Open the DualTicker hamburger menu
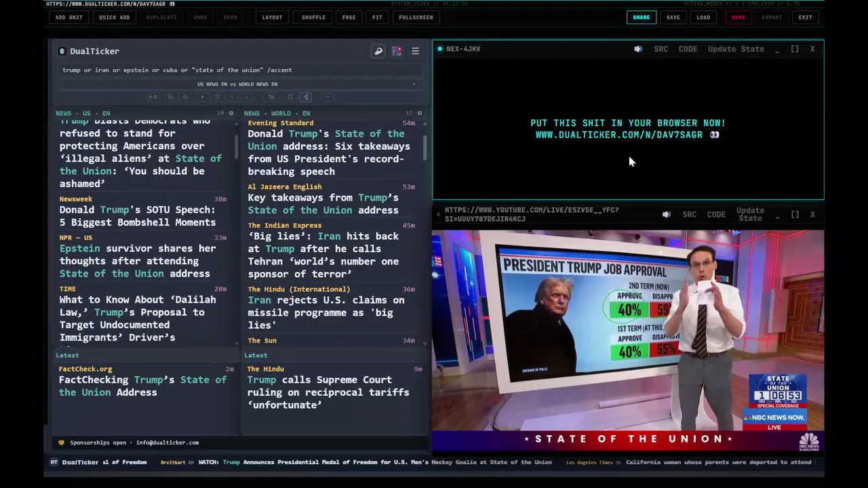The width and height of the screenshot is (868, 488). [415, 51]
